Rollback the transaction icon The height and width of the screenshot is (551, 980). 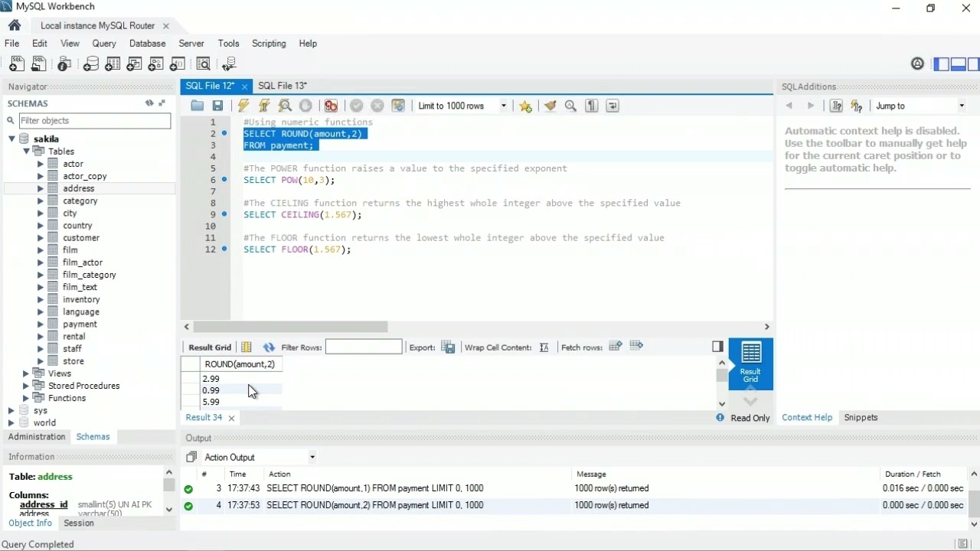(x=377, y=106)
